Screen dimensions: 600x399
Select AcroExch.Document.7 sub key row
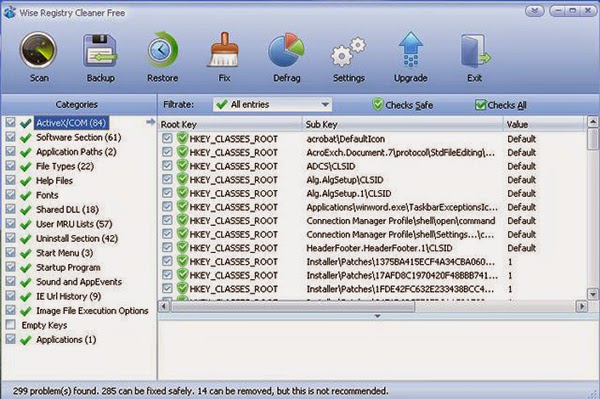[400, 152]
